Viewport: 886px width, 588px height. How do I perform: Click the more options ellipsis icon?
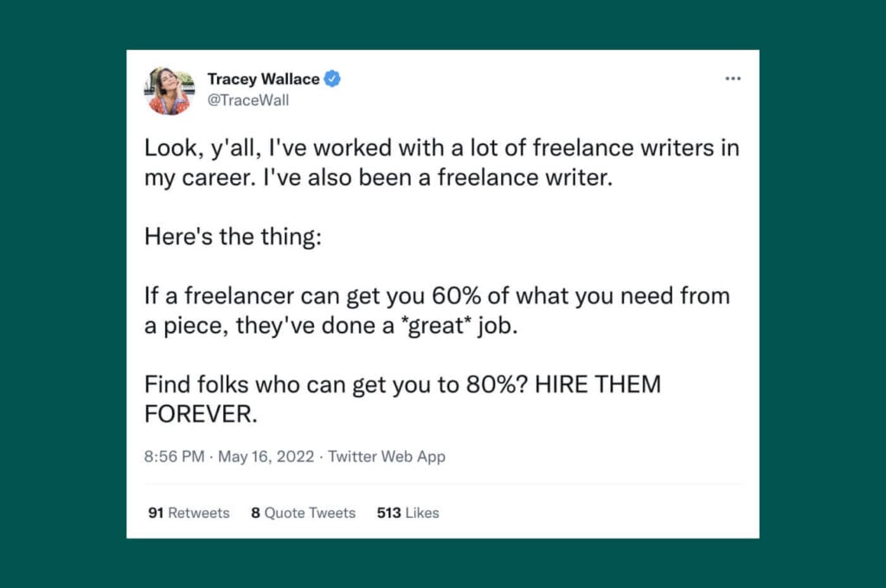pos(733,78)
